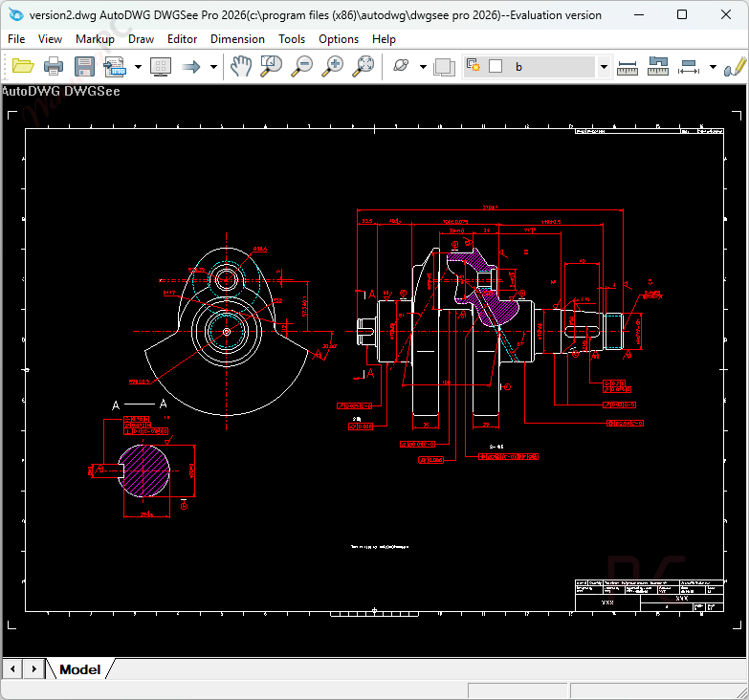Click the layer manager icon in layer box
Image resolution: width=749 pixels, height=700 pixels.
tap(474, 65)
